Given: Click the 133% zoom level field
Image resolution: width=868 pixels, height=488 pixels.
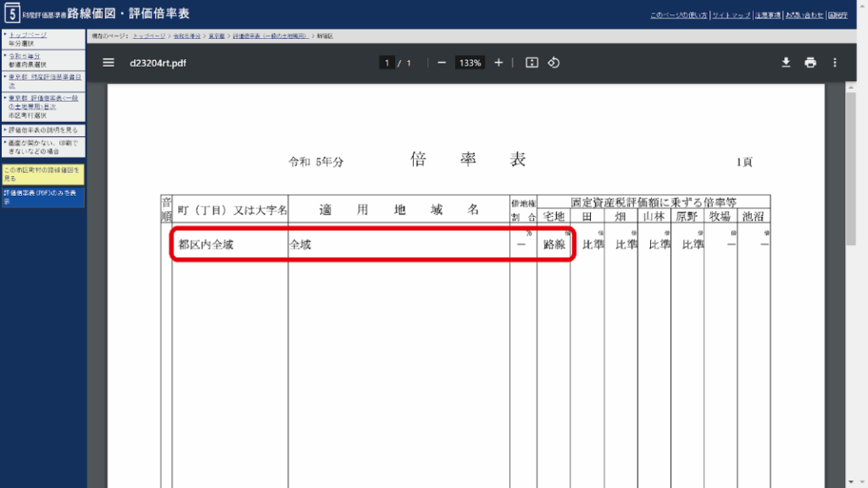Looking at the screenshot, I should (x=470, y=63).
